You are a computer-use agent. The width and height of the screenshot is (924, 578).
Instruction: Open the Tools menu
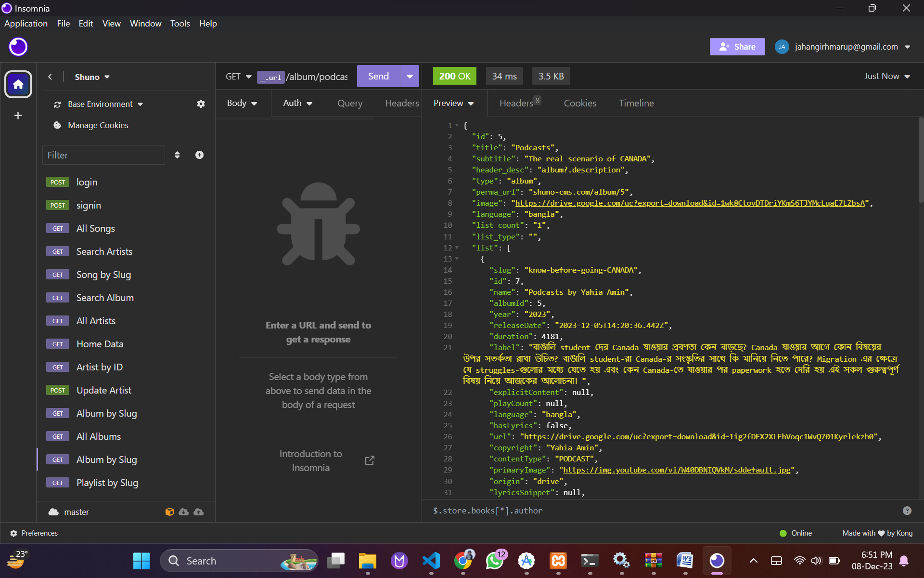tap(180, 23)
